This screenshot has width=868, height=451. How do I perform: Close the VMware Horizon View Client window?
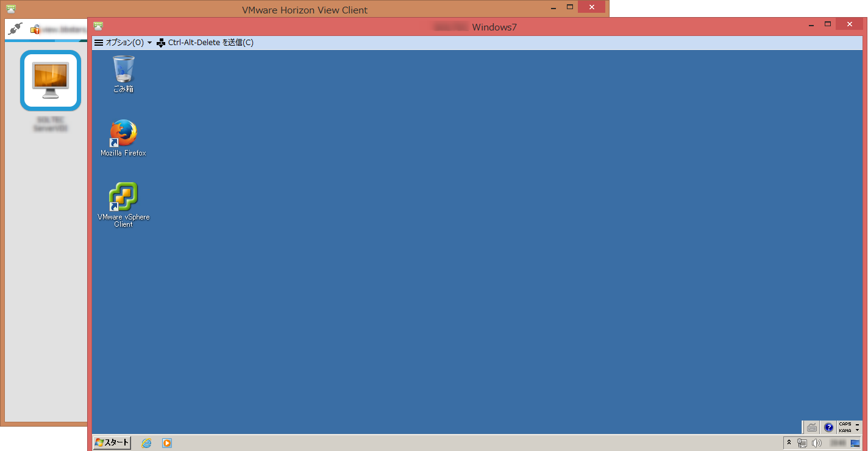point(592,7)
